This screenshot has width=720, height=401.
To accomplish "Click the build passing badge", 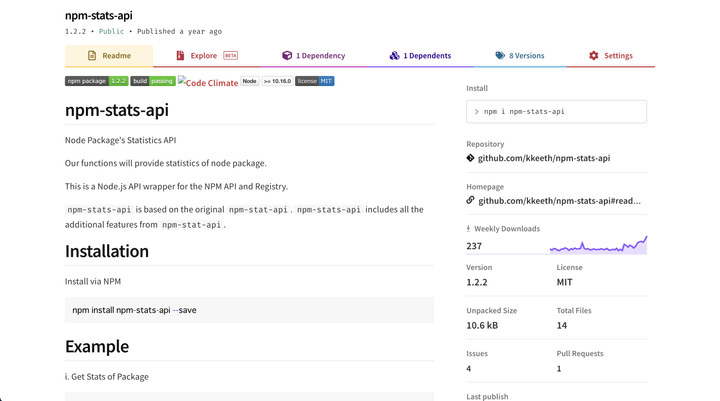I will [153, 81].
